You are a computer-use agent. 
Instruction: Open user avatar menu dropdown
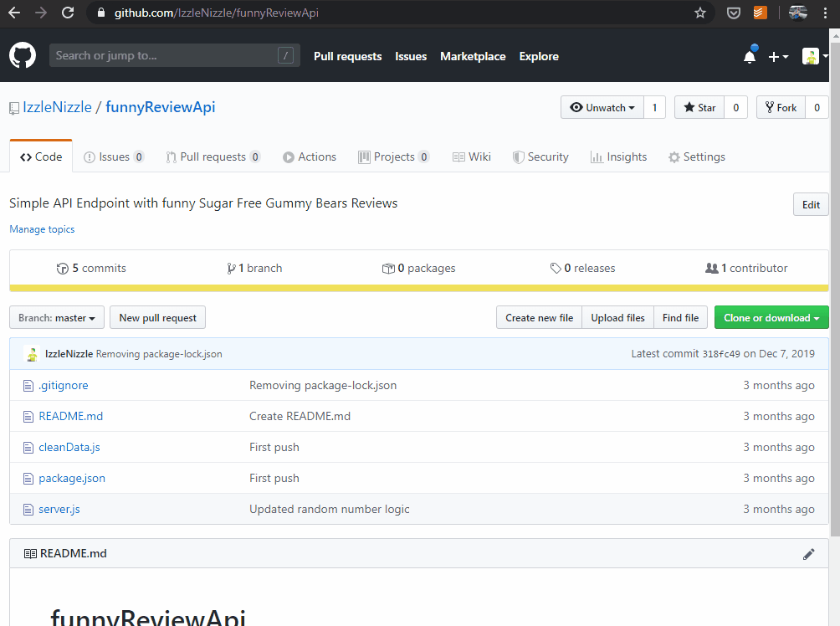815,56
